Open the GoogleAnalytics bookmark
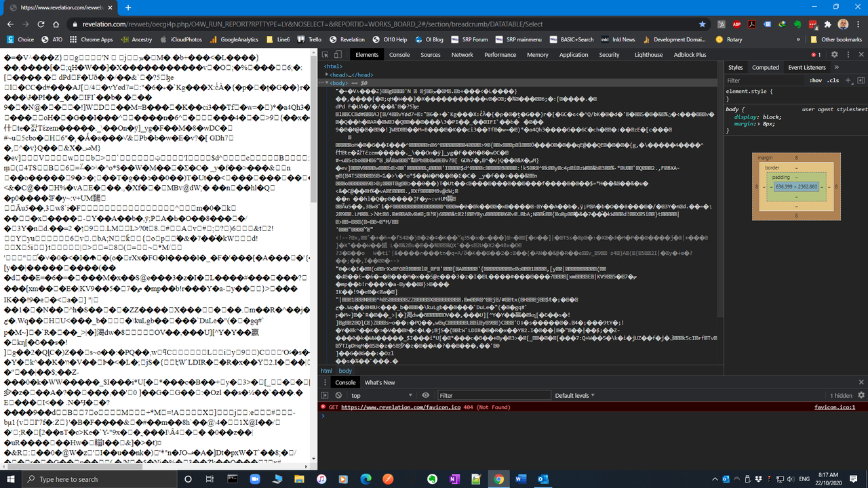Viewport: 868px width, 488px height. click(x=233, y=39)
